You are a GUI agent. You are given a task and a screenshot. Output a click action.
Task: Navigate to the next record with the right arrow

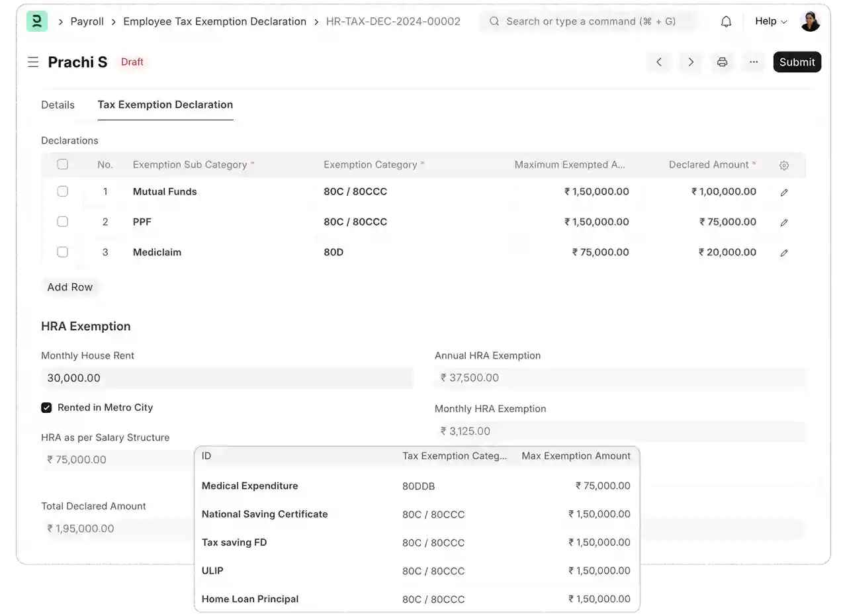(690, 62)
